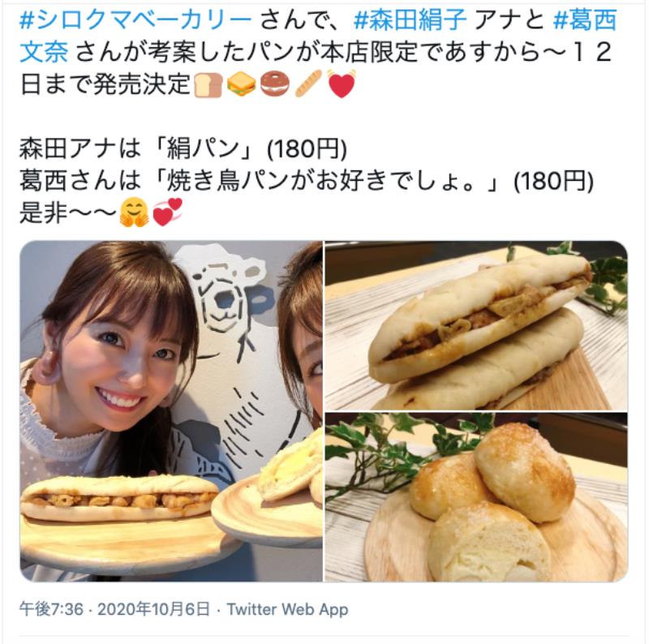Click the 是非〜〜 text
Screen dimensions: 649x644
(68, 213)
